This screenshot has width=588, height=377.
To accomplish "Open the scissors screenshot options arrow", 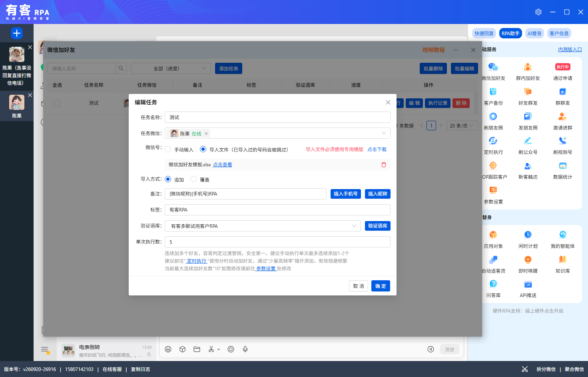I will click(219, 349).
